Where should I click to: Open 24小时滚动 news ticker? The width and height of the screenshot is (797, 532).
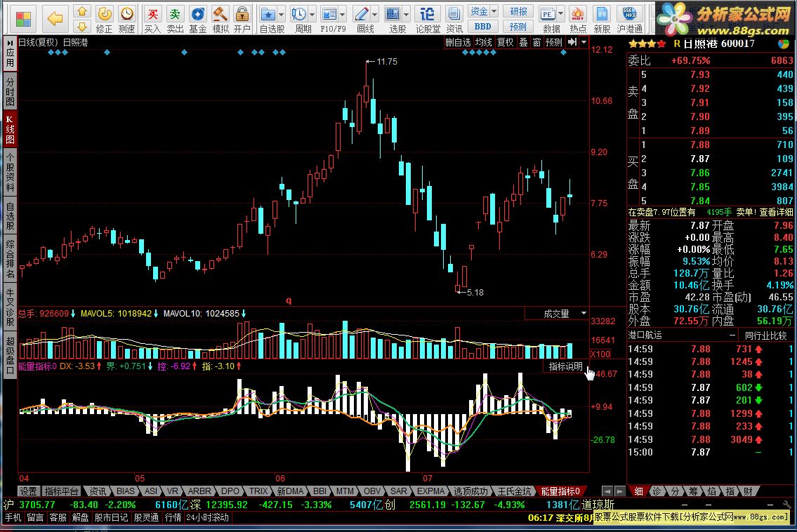click(207, 518)
